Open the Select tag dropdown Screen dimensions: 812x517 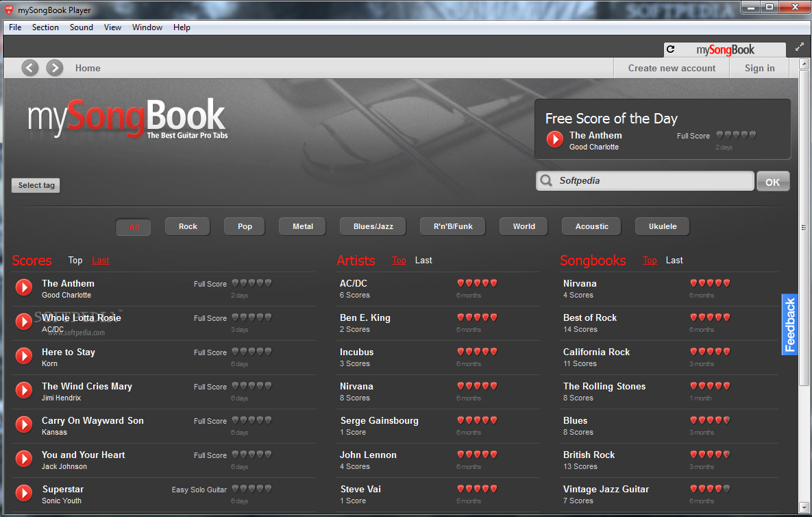pyautogui.click(x=36, y=185)
